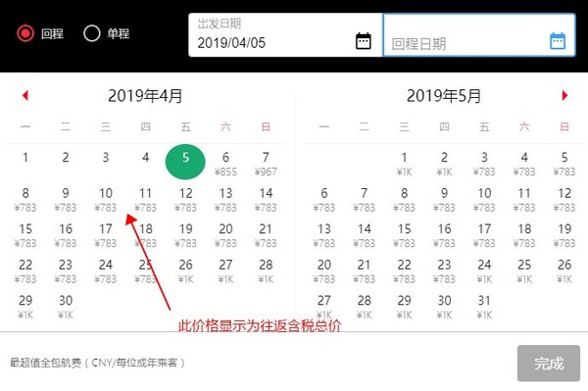Select April 1 in the calendar
This screenshot has width=588, height=391.
pos(25,158)
